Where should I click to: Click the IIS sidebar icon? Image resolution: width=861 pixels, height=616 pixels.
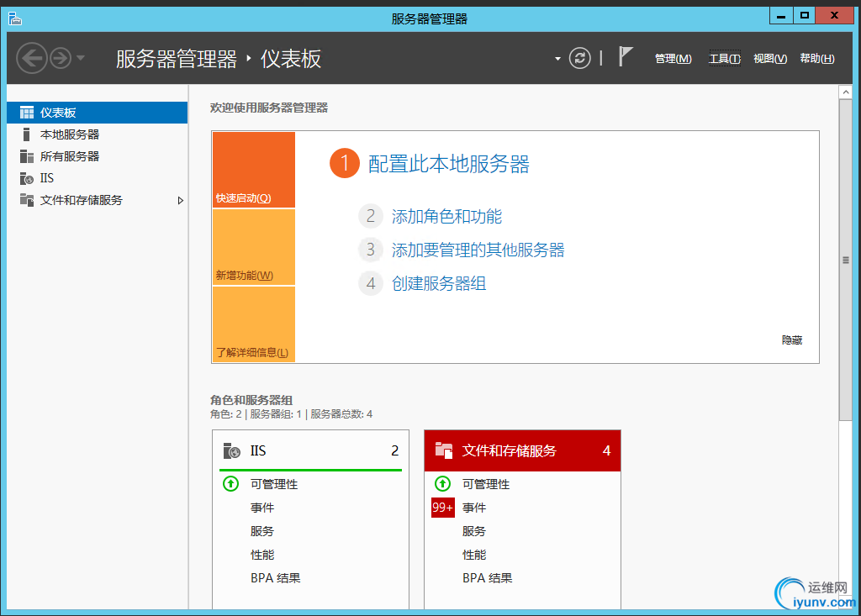click(27, 178)
